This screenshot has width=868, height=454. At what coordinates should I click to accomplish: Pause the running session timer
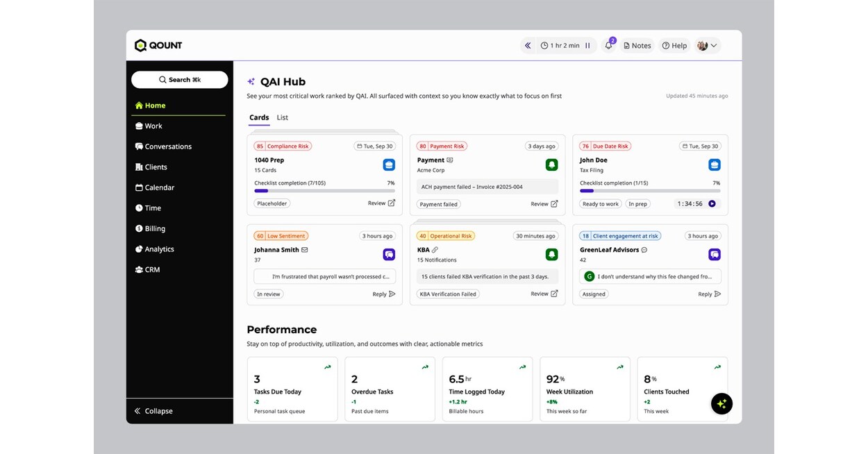tap(587, 45)
